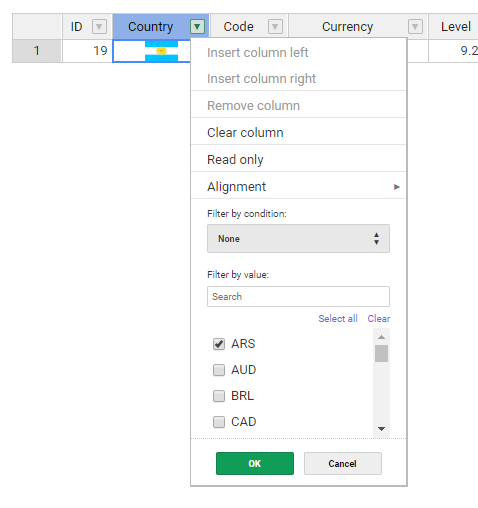Click the green OK button
Screen dimensions: 478x508
pyautogui.click(x=255, y=463)
